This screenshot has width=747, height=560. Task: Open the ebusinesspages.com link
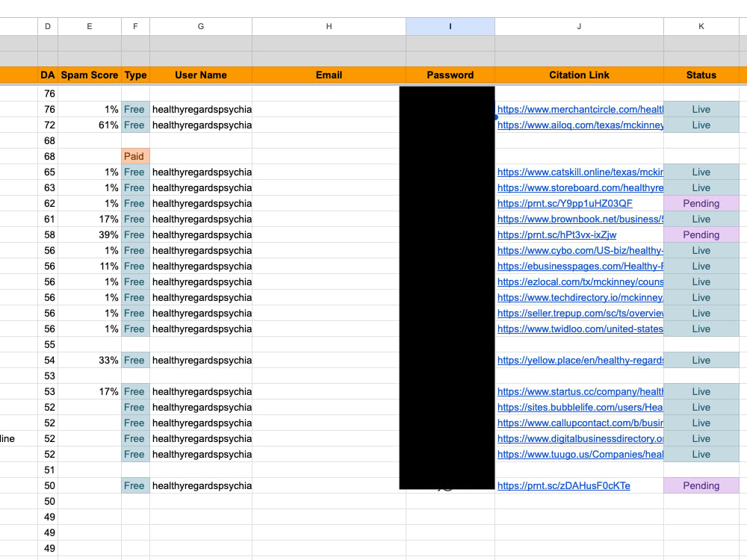pyautogui.click(x=580, y=267)
